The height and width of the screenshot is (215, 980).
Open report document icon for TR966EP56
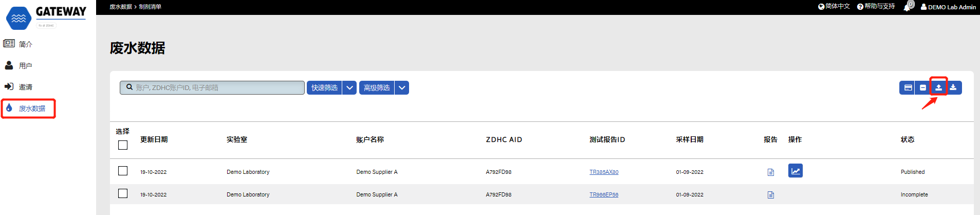point(770,195)
